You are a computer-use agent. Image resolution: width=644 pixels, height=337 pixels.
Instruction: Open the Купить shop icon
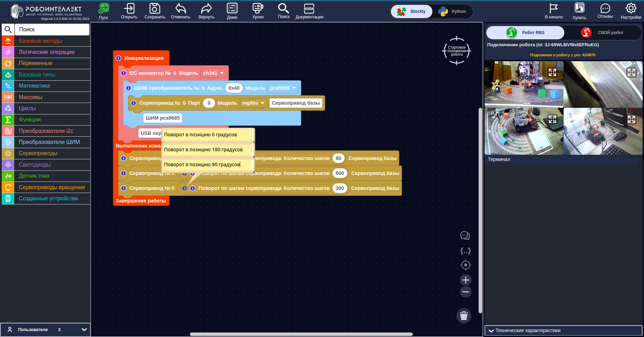point(580,8)
